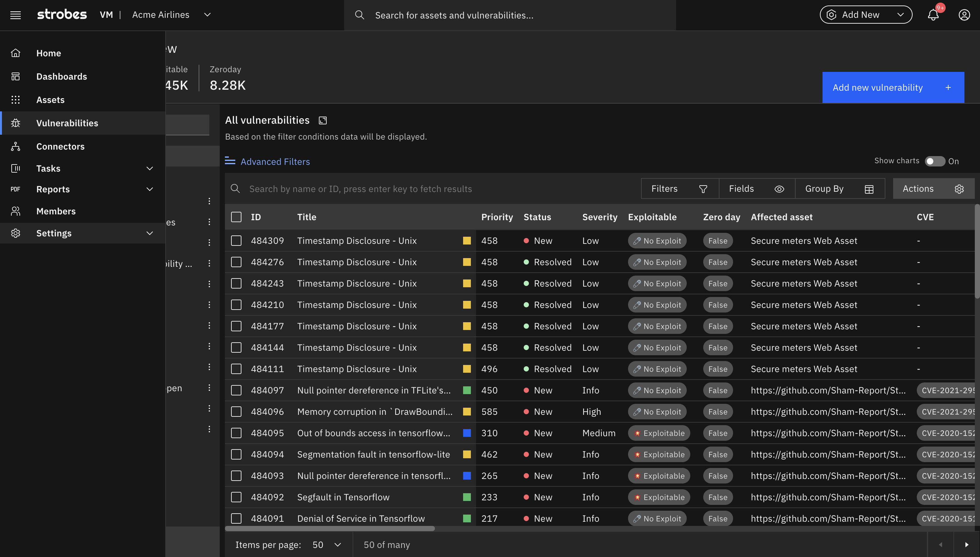Click the CVE-2021-29 tag for row 484097

pos(946,390)
